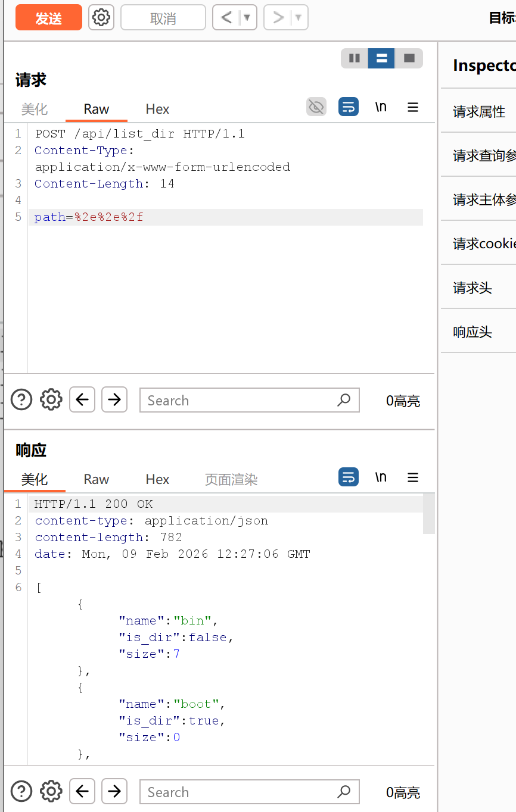516x812 pixels.
Task: Select the combined tabbed layout icon
Action: pos(409,58)
